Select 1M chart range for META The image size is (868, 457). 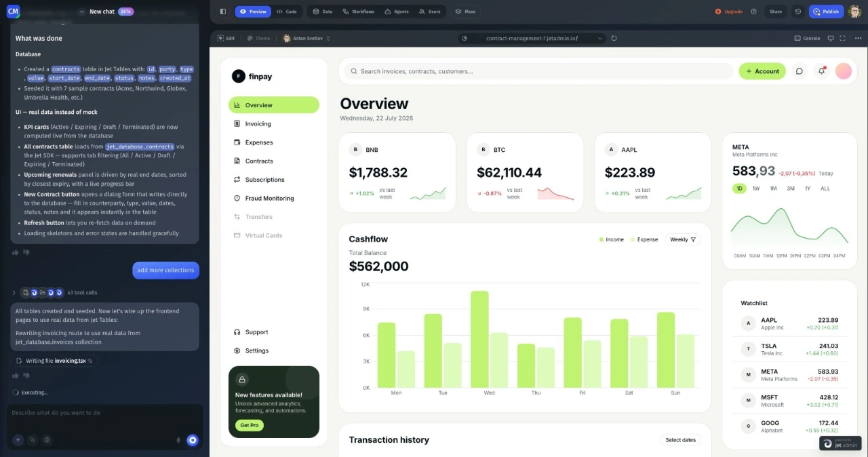point(773,188)
